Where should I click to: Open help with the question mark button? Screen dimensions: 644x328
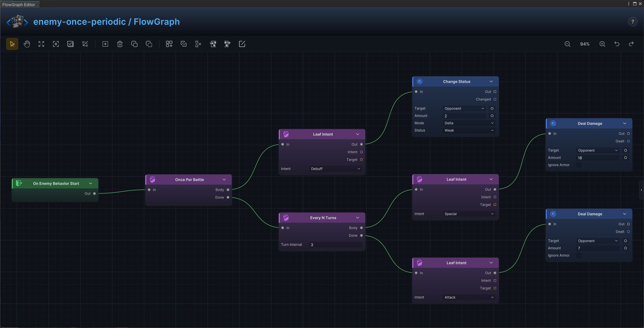point(632,22)
